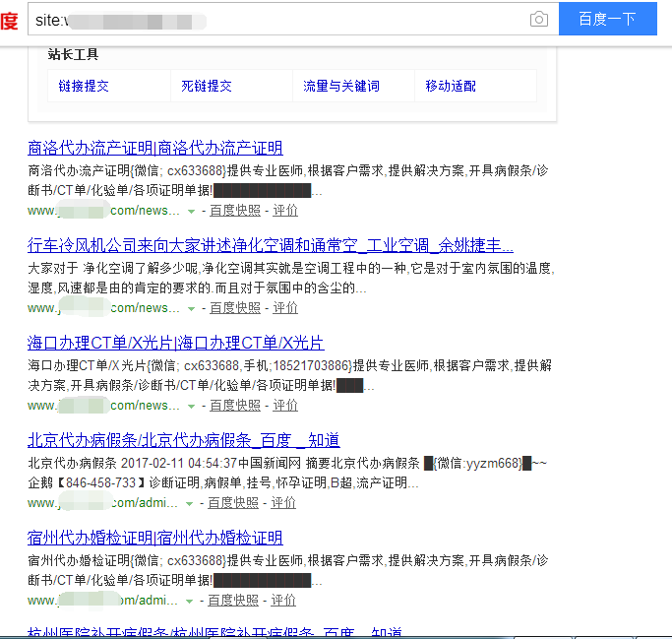Click the Baidu logo at top left
The height and width of the screenshot is (639, 672).
pos(9,20)
